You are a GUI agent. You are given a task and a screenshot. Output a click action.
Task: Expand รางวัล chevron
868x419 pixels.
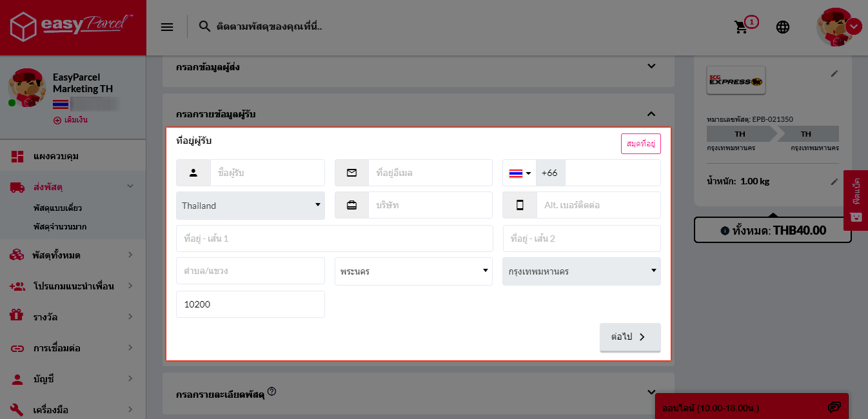[x=130, y=317]
